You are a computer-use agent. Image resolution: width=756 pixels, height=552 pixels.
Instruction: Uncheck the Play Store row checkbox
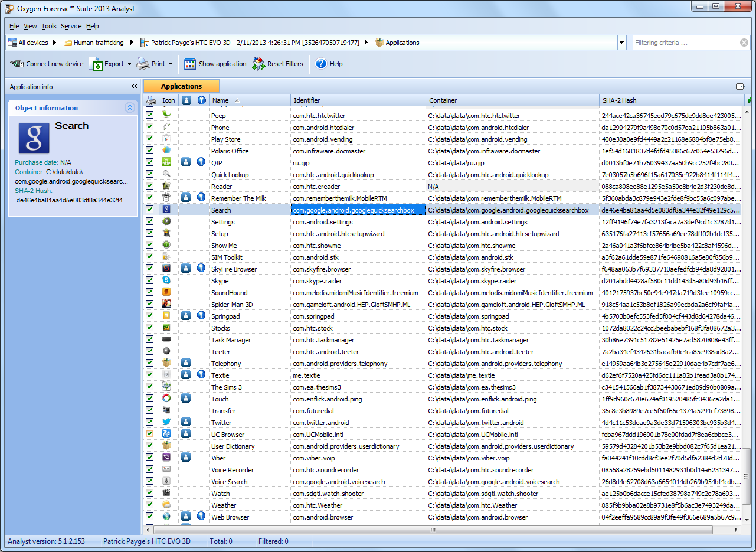(150, 139)
